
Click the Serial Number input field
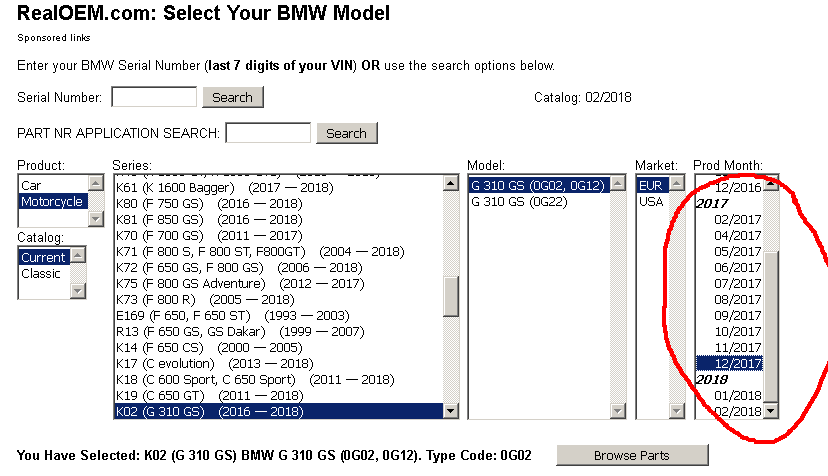[x=154, y=97]
